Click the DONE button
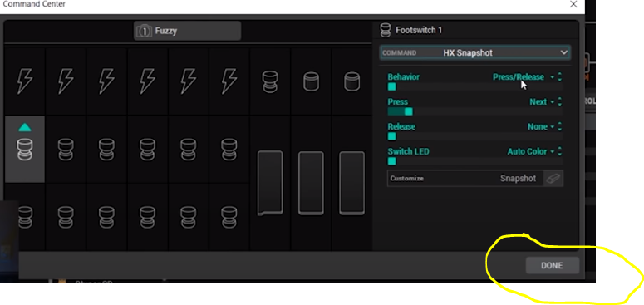 [x=553, y=266]
